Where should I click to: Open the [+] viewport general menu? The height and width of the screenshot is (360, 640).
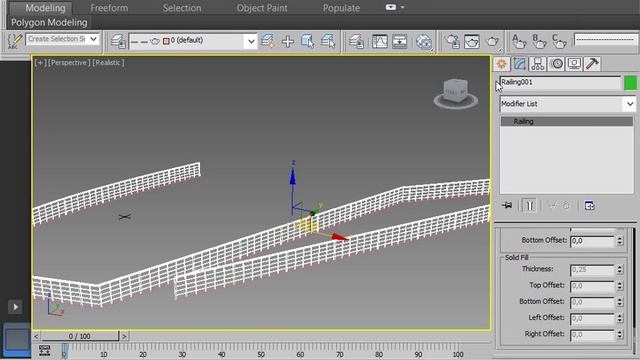pos(40,62)
